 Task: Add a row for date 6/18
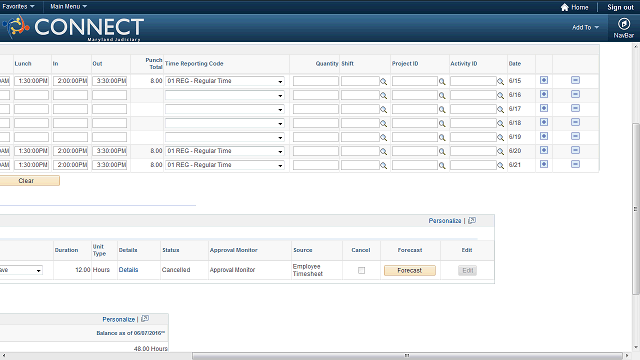[544, 122]
